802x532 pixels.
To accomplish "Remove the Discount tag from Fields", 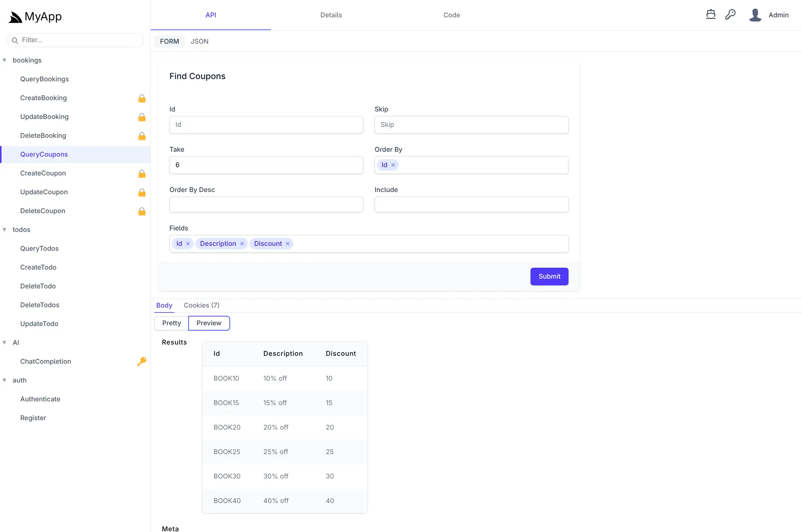I will point(287,244).
